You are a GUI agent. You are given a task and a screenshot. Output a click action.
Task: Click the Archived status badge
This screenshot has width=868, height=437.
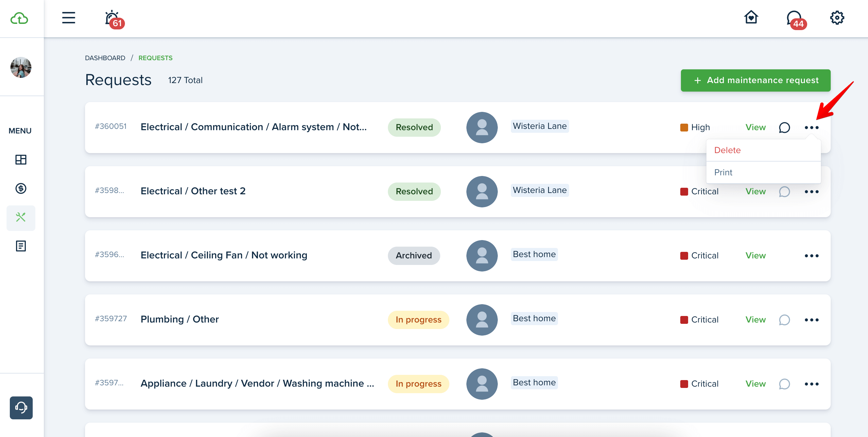tap(414, 255)
